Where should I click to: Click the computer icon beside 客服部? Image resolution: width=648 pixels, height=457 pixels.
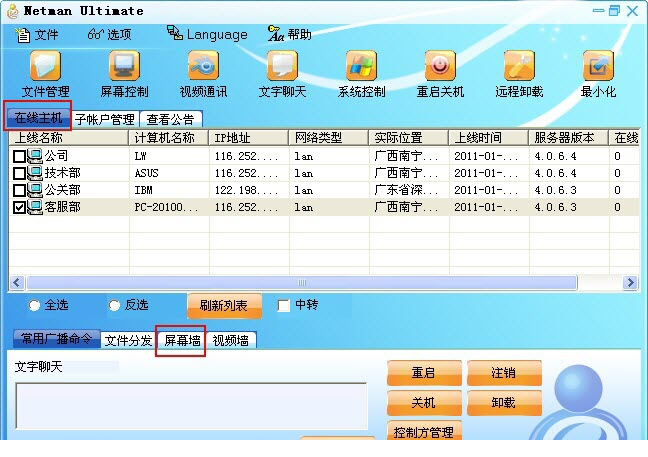[35, 207]
